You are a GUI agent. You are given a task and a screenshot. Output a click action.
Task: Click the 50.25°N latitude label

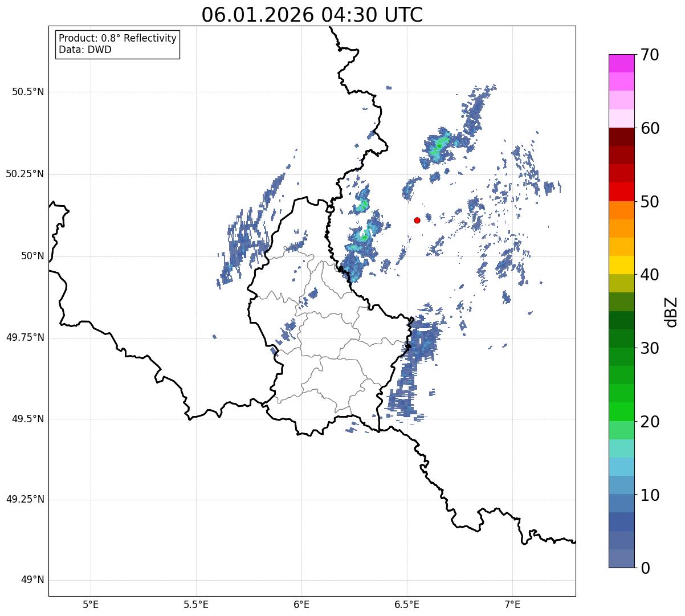25,174
